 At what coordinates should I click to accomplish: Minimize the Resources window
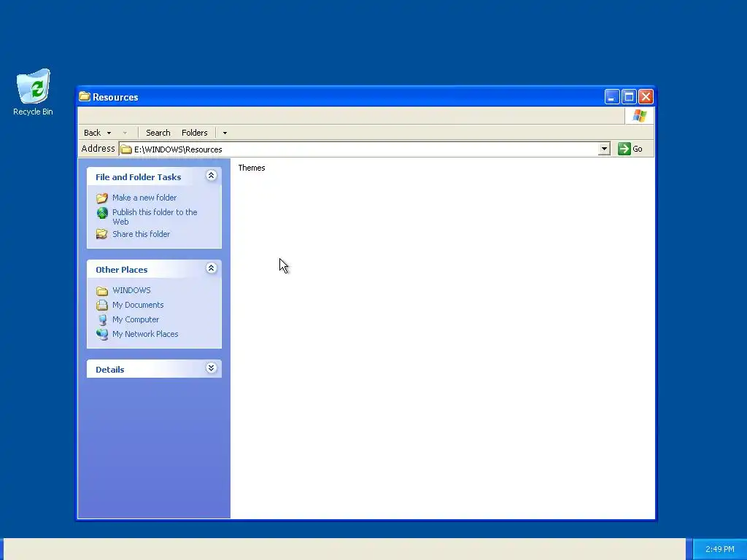(x=612, y=97)
